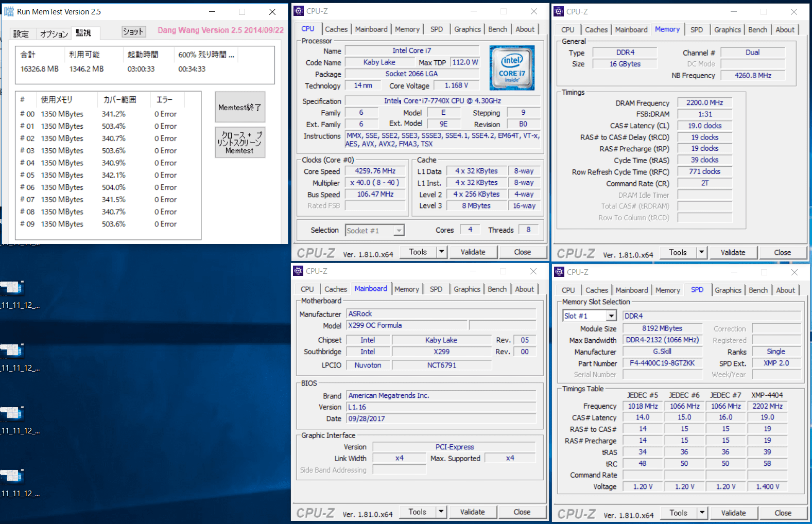Viewport: 812px width, 524px height.
Task: Open the Tools dropdown arrow in CPU window
Action: pyautogui.click(x=441, y=252)
